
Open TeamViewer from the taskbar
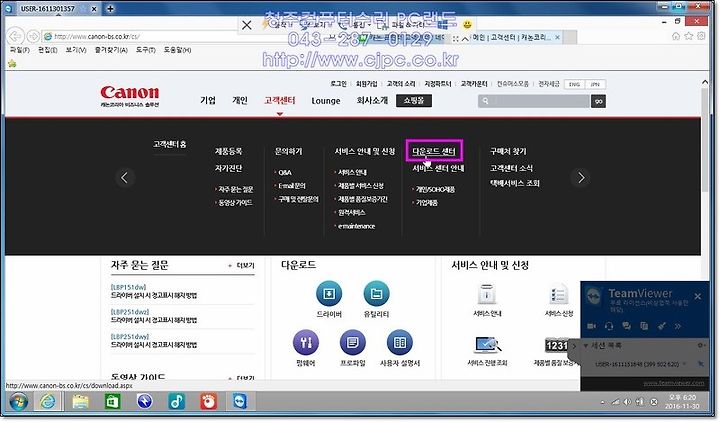tap(240, 402)
